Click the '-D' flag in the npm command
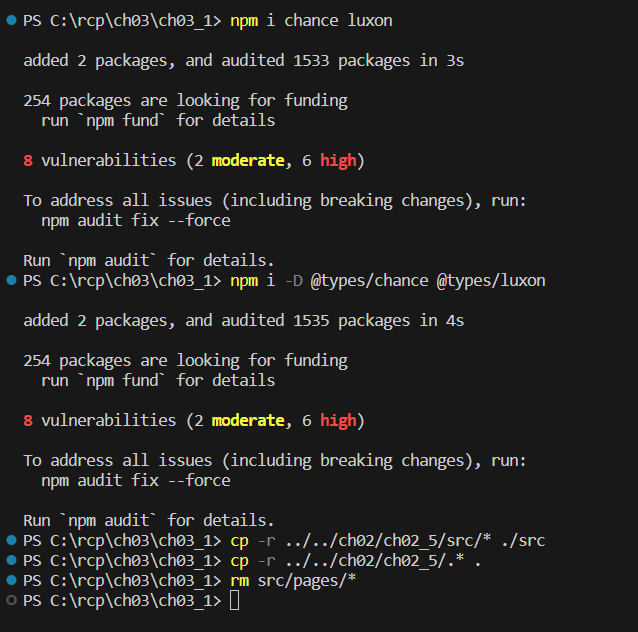 pyautogui.click(x=294, y=281)
